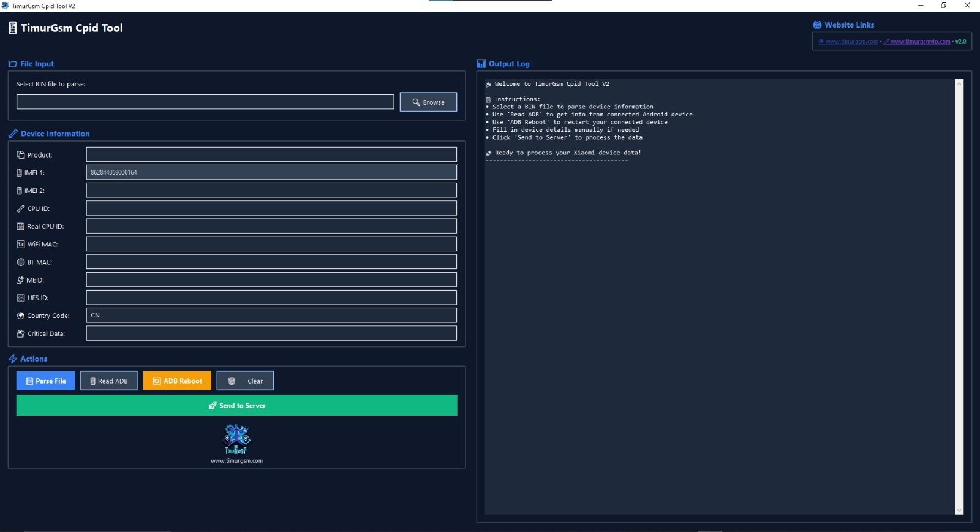The width and height of the screenshot is (980, 532).
Task: Click the wrench icon beside the CPU ID label
Action: tap(21, 208)
